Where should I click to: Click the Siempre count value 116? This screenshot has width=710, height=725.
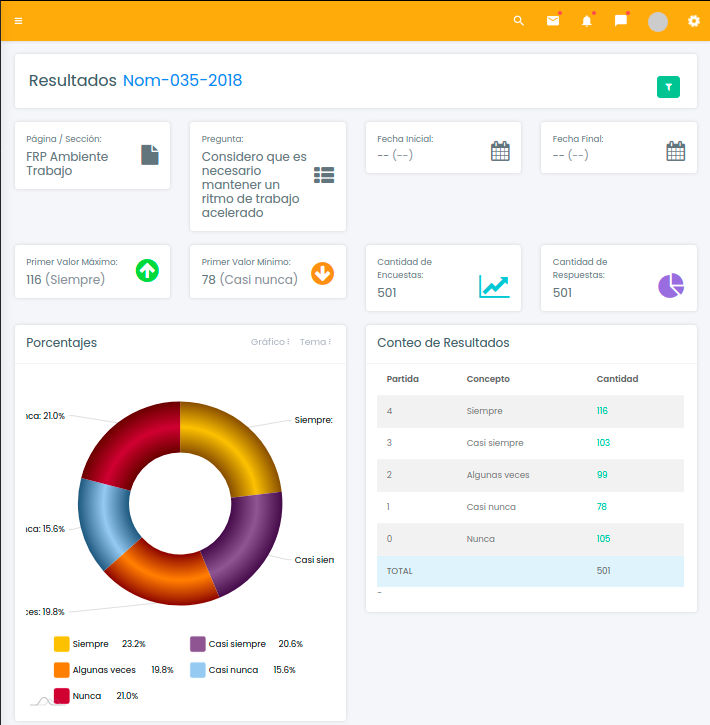pos(602,411)
